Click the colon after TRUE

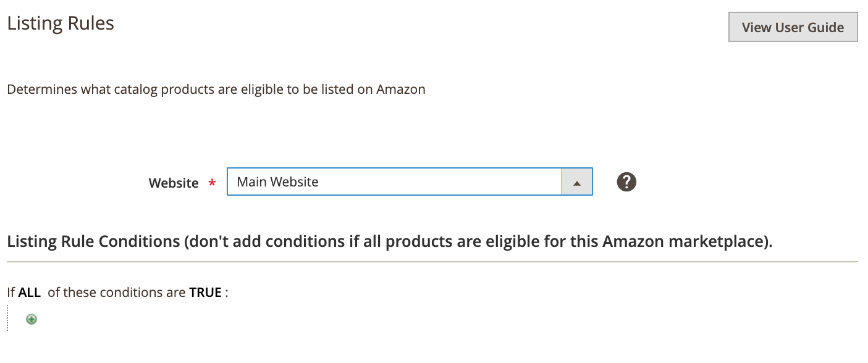[227, 293]
